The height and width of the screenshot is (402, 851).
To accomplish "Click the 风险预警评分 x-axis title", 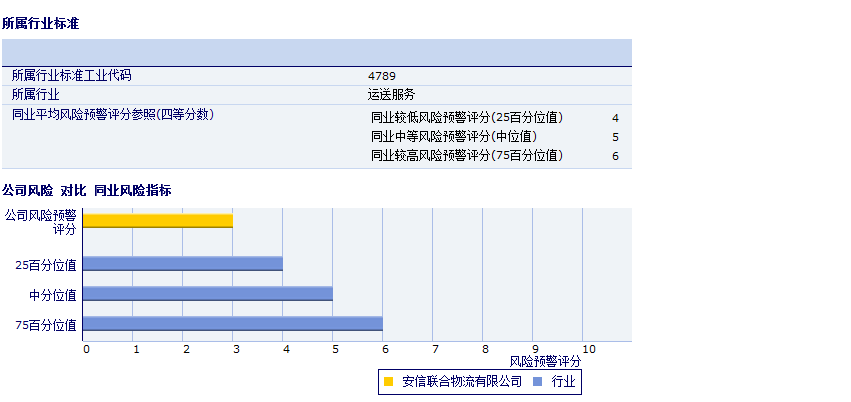I will pyautogui.click(x=545, y=360).
